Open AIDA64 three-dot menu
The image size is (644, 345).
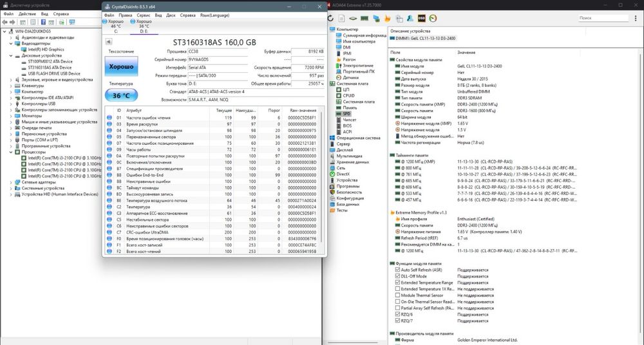pyautogui.click(x=637, y=18)
